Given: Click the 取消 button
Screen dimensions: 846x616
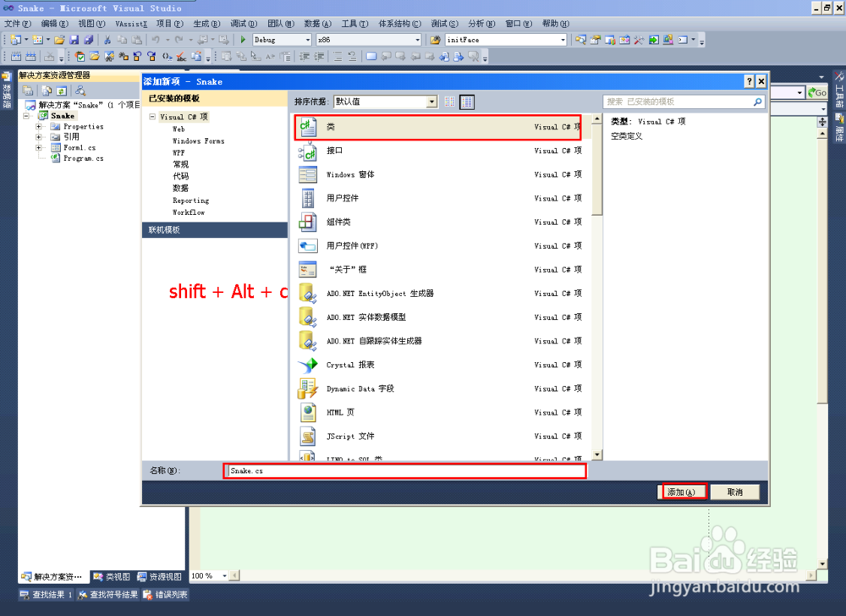Looking at the screenshot, I should click(735, 492).
